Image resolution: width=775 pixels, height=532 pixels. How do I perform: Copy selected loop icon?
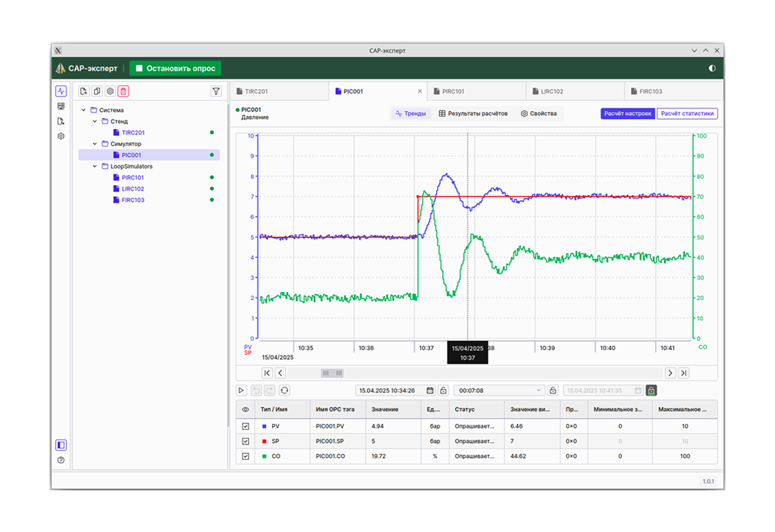point(97,91)
